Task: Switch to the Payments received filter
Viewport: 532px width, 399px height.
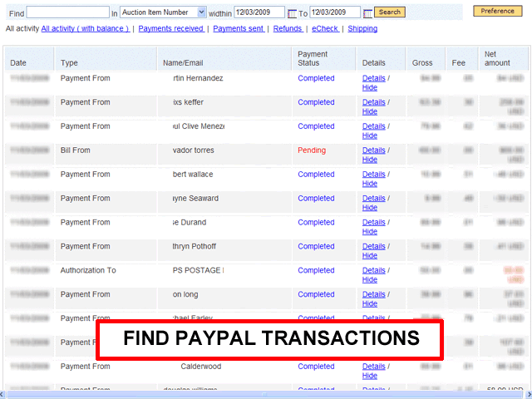Action: 171,29
